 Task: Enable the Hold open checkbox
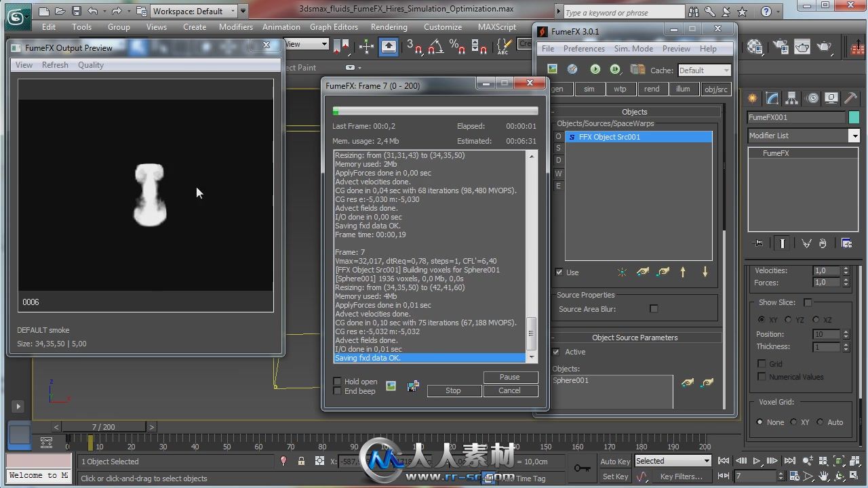point(338,382)
